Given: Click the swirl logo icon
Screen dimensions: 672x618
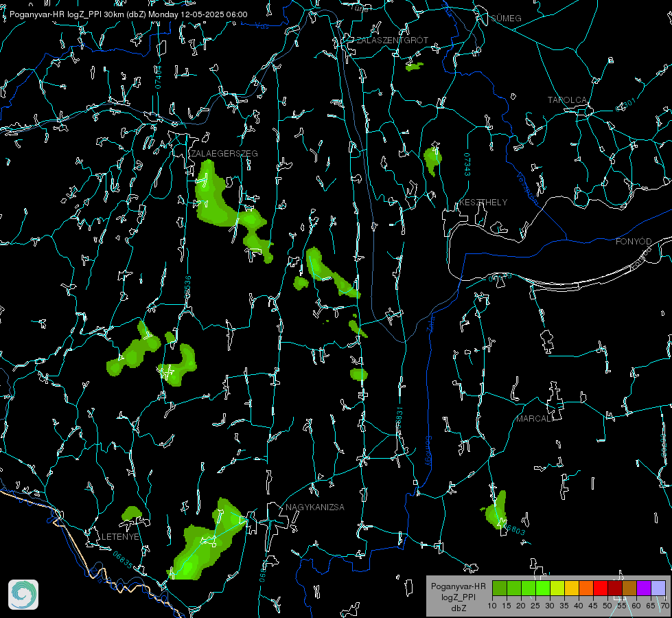Looking at the screenshot, I should [x=23, y=595].
